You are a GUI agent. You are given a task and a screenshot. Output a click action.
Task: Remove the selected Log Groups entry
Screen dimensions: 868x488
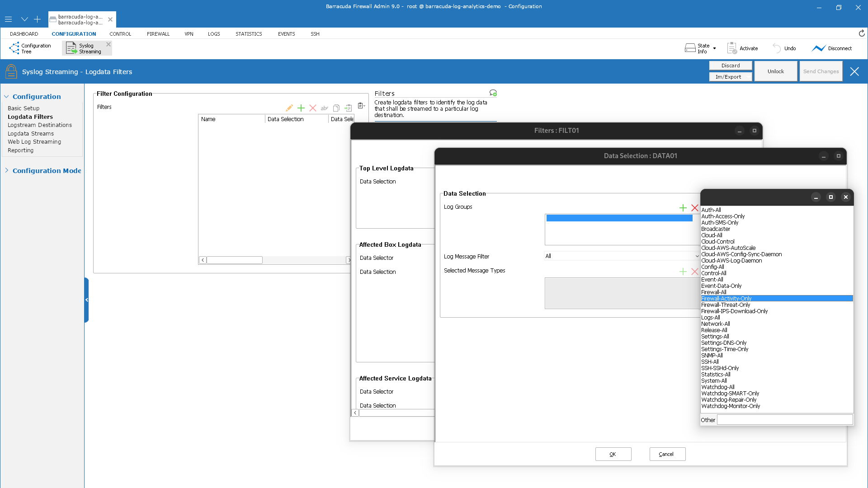pyautogui.click(x=695, y=208)
